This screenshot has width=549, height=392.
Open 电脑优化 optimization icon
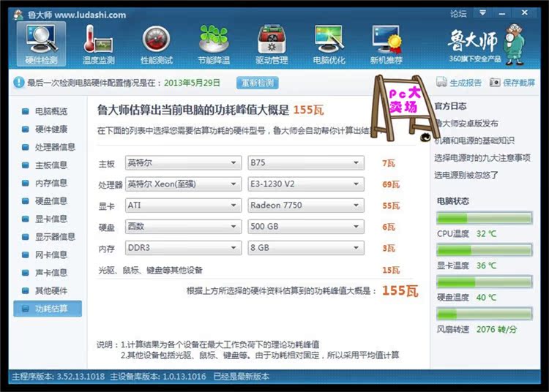329,44
